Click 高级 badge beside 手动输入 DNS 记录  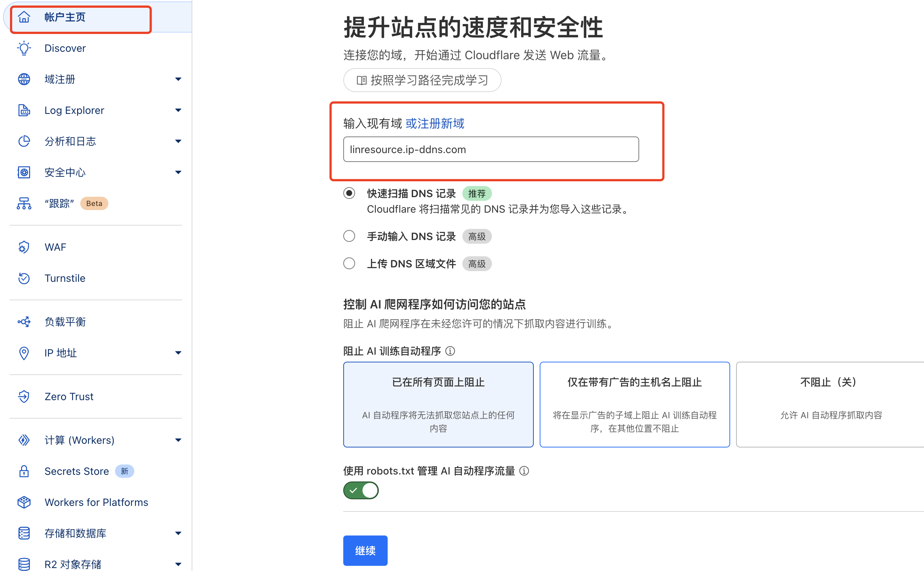[477, 237]
